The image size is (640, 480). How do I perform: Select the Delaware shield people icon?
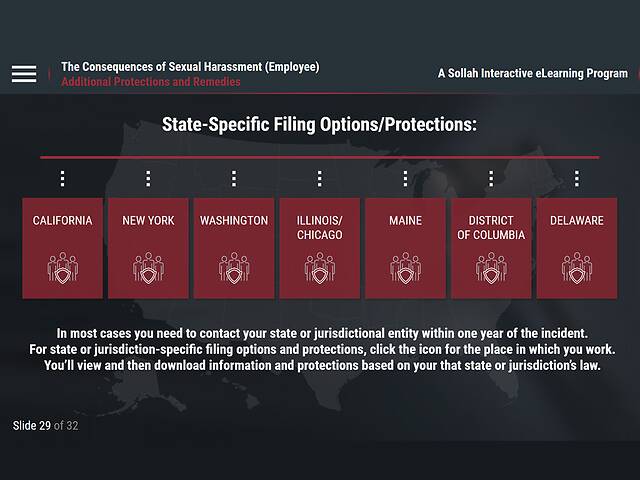coord(577,268)
